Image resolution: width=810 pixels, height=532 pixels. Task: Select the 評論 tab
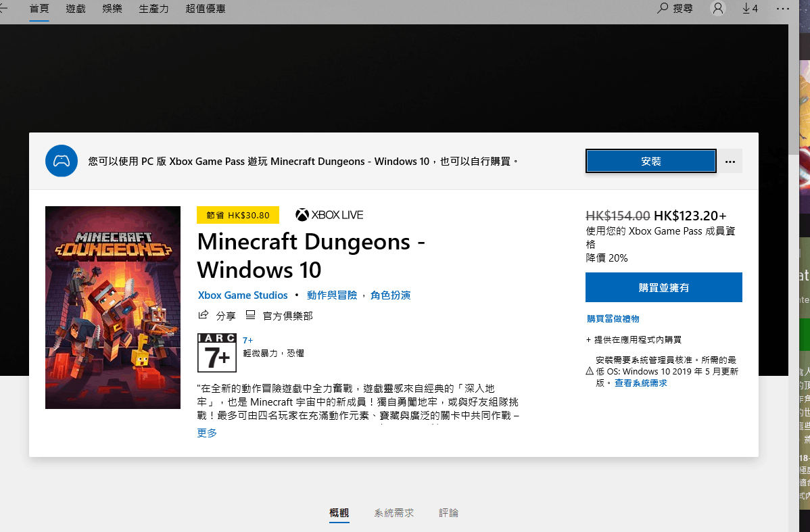pos(448,512)
